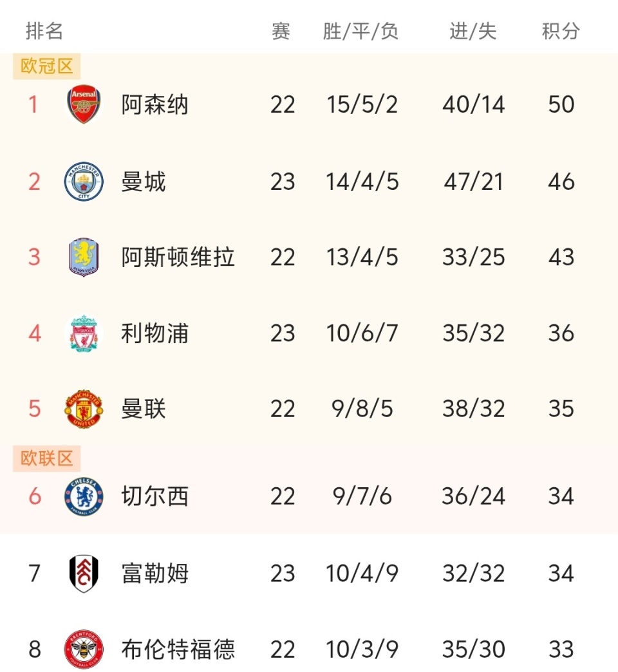618x672 pixels.
Task: Tap the Fulham club crest
Action: [84, 573]
